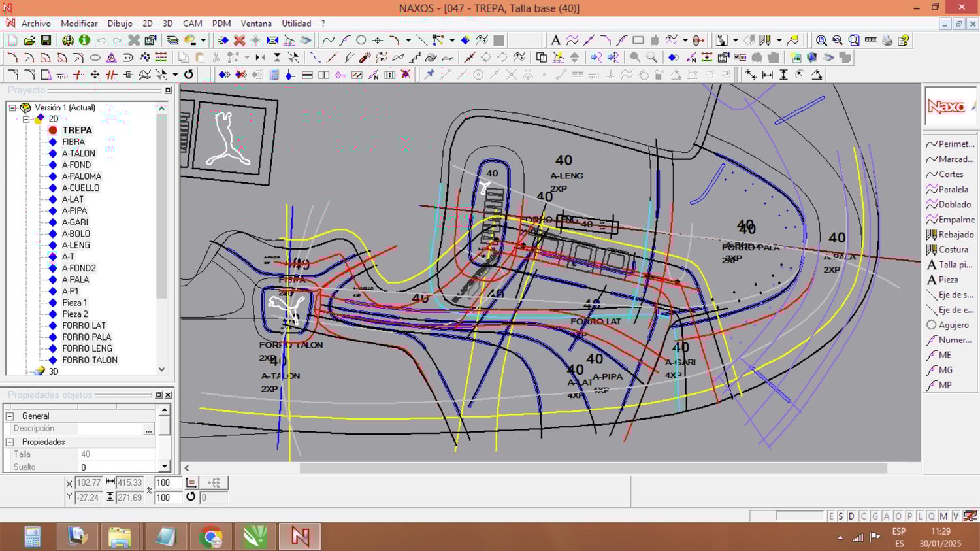Open the Dibujo menu
Viewport: 980px width, 551px height.
click(x=120, y=24)
